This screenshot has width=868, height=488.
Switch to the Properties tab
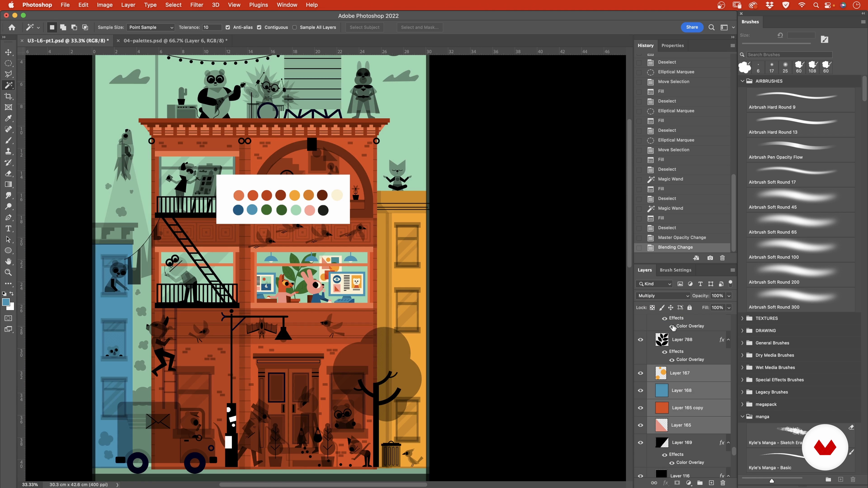pyautogui.click(x=672, y=45)
